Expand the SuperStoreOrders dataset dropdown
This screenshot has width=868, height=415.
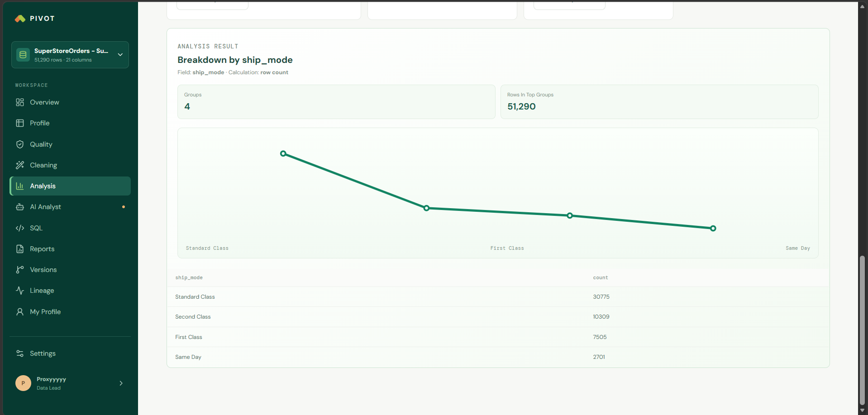tap(120, 55)
